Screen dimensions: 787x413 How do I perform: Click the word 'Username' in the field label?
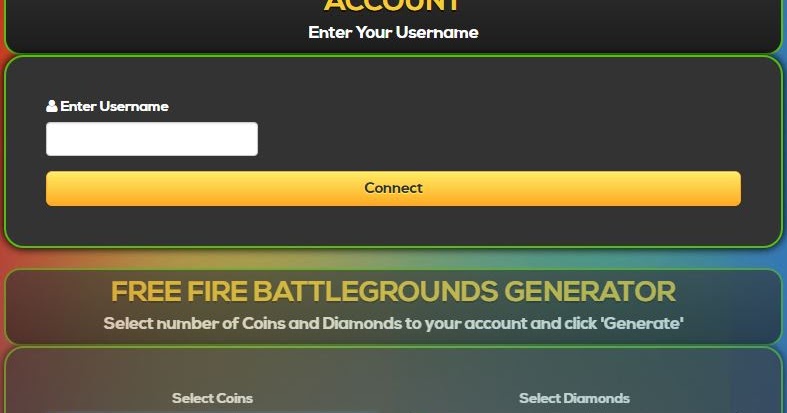[134, 106]
